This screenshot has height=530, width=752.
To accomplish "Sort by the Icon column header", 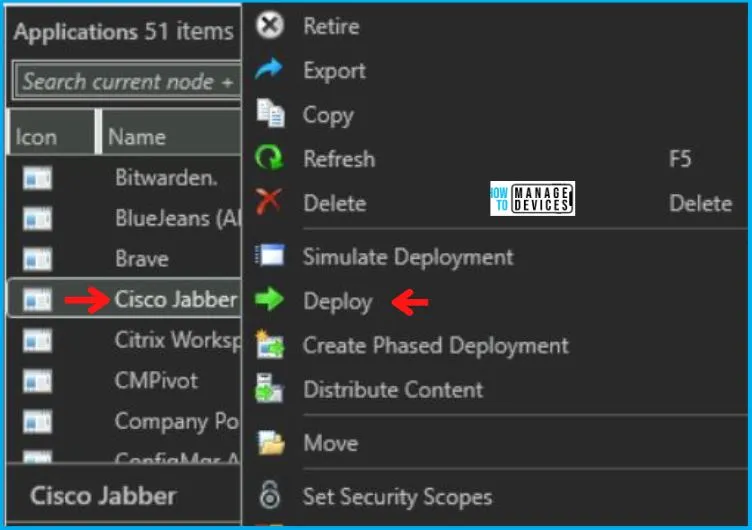I will (x=51, y=132).
